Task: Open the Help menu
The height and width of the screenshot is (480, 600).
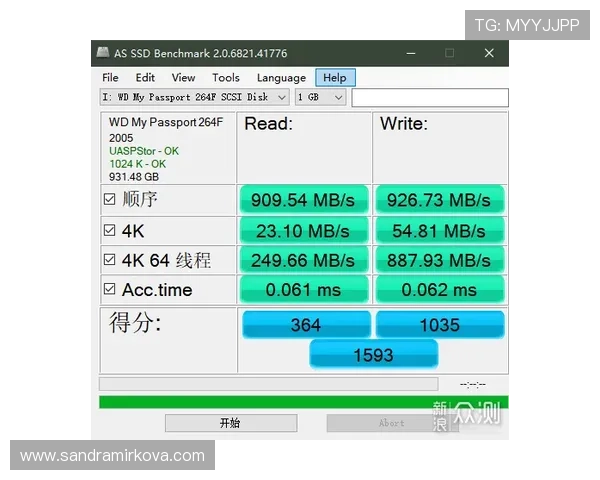Action: click(x=335, y=77)
